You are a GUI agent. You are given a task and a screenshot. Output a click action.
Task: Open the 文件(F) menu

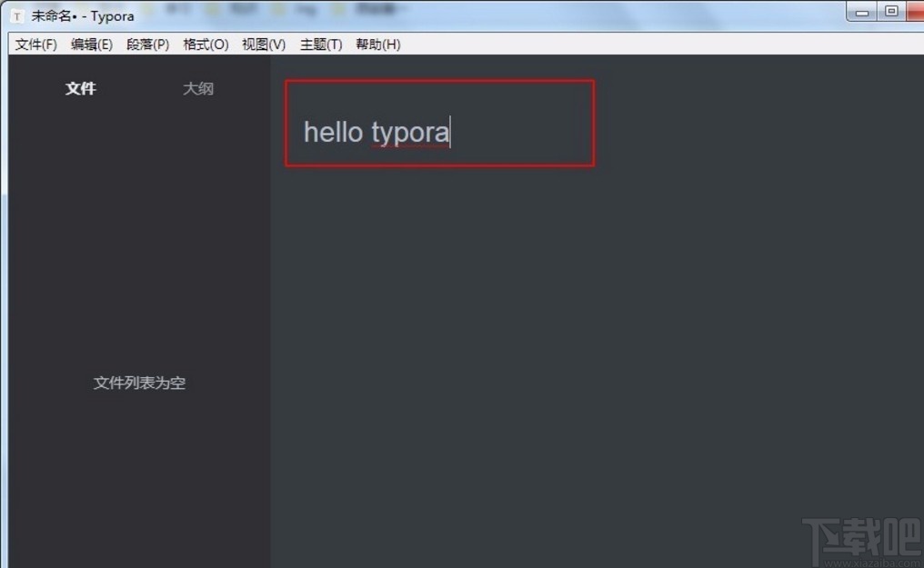pyautogui.click(x=35, y=44)
